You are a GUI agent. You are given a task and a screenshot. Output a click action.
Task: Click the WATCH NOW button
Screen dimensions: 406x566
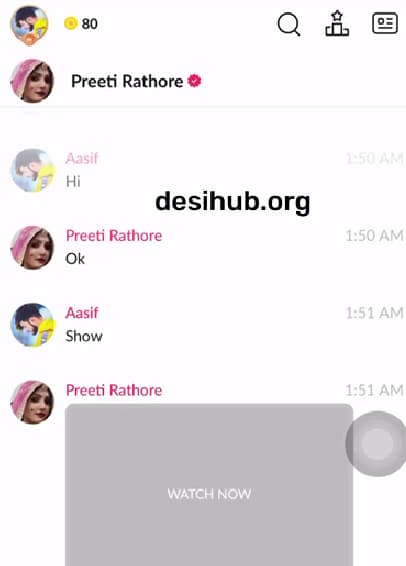209,493
